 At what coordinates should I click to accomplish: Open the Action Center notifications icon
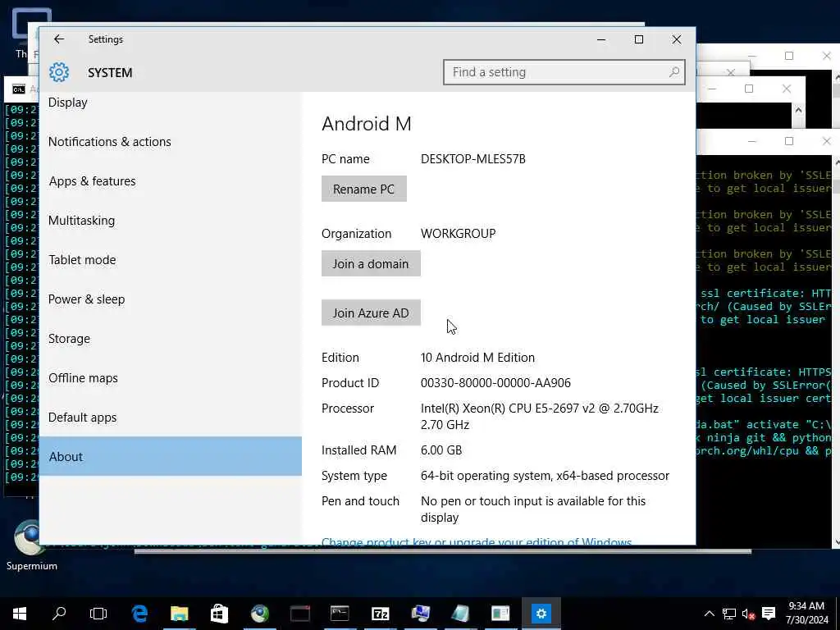pyautogui.click(x=769, y=614)
